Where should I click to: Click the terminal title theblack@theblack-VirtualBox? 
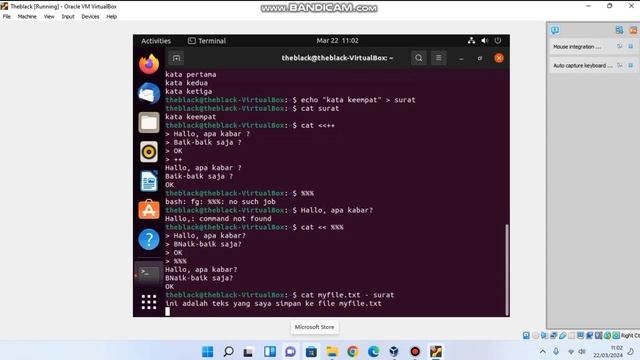tap(337, 58)
